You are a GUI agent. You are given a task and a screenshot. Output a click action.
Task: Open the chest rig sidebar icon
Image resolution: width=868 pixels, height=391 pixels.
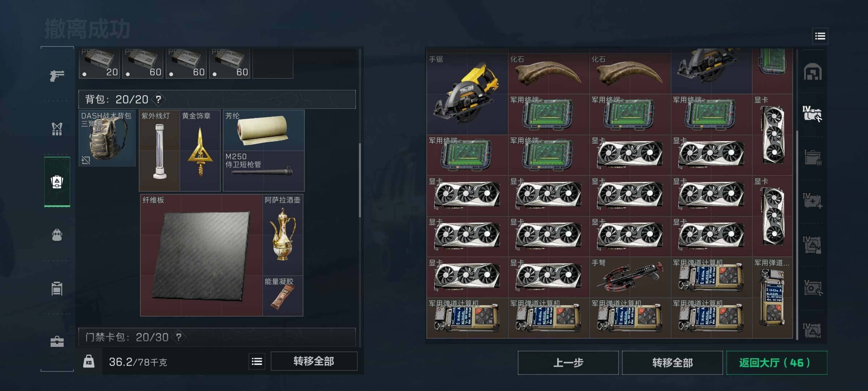(57, 129)
